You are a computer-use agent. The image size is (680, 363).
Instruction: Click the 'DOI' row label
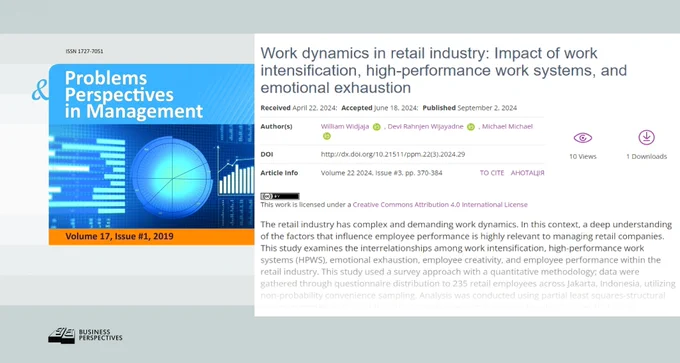click(x=267, y=154)
